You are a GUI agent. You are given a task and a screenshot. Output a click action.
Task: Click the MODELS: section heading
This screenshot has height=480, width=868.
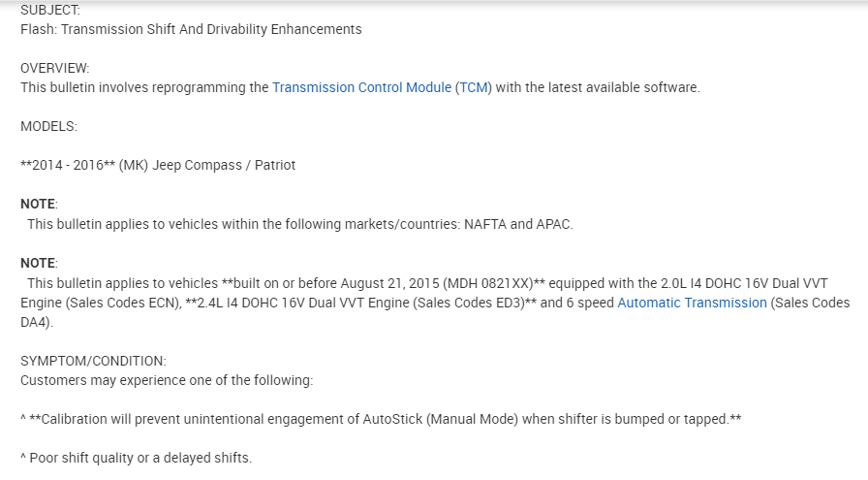click(x=48, y=126)
